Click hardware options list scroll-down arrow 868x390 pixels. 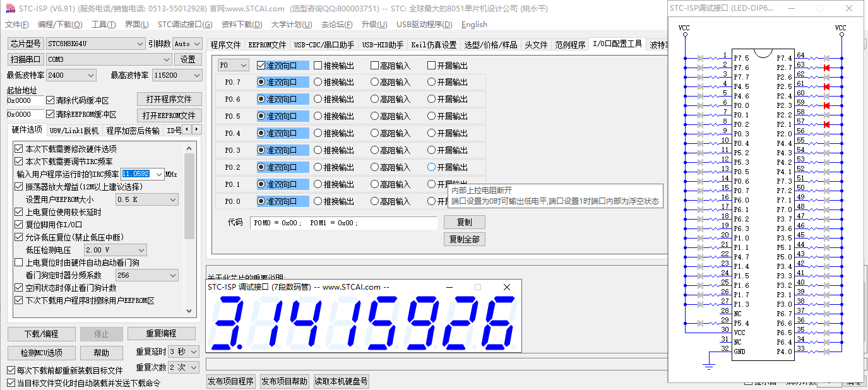(x=189, y=310)
